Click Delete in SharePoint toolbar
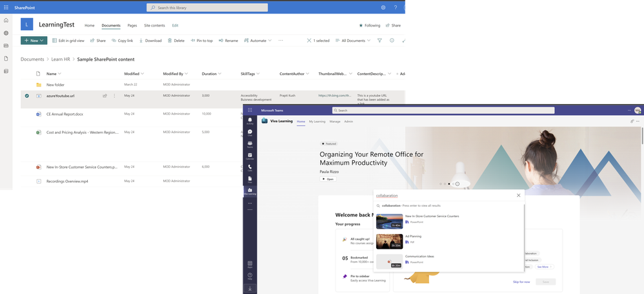 (x=176, y=41)
